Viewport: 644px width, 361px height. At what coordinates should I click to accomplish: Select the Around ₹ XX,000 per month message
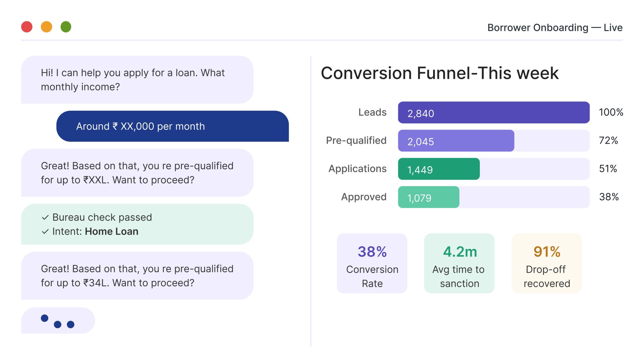point(173,126)
